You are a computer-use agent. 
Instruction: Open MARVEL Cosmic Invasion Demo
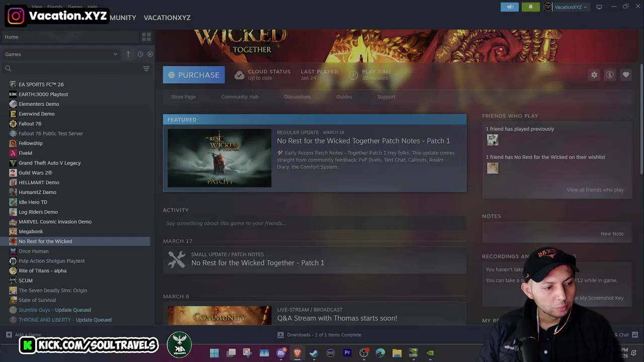point(55,222)
